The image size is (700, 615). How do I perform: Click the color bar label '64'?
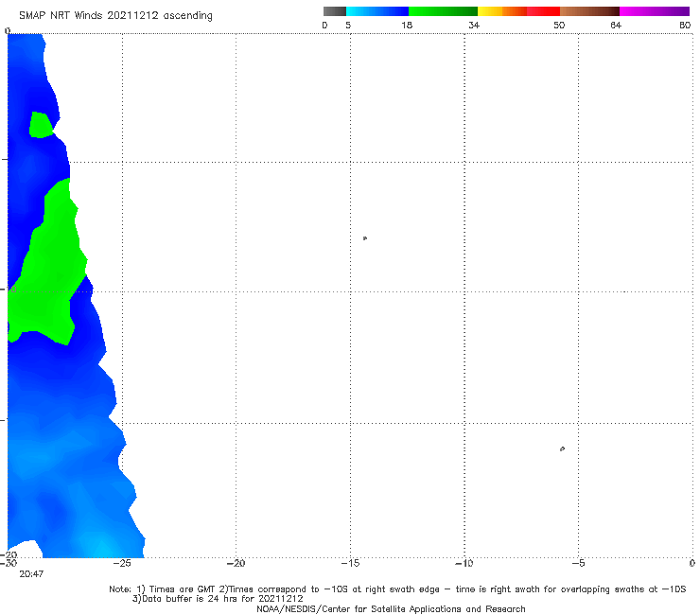[x=616, y=25]
